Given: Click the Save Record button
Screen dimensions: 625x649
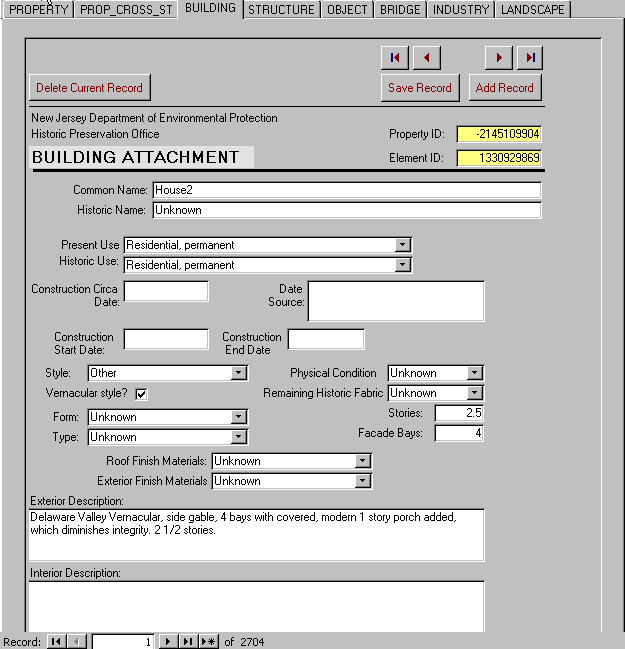Looking at the screenshot, I should click(420, 88).
